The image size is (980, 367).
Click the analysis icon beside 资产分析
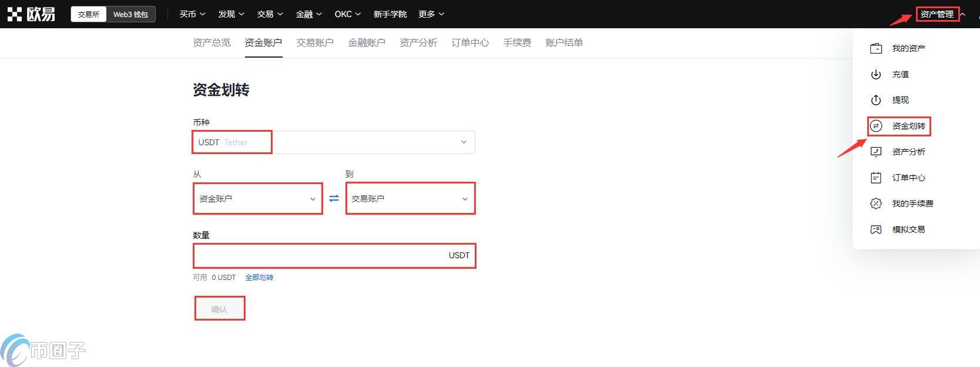click(x=875, y=152)
